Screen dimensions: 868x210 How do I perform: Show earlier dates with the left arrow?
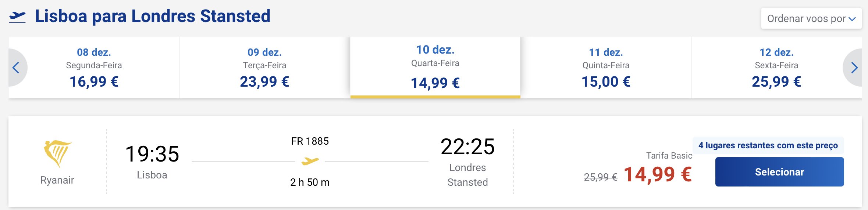click(16, 68)
